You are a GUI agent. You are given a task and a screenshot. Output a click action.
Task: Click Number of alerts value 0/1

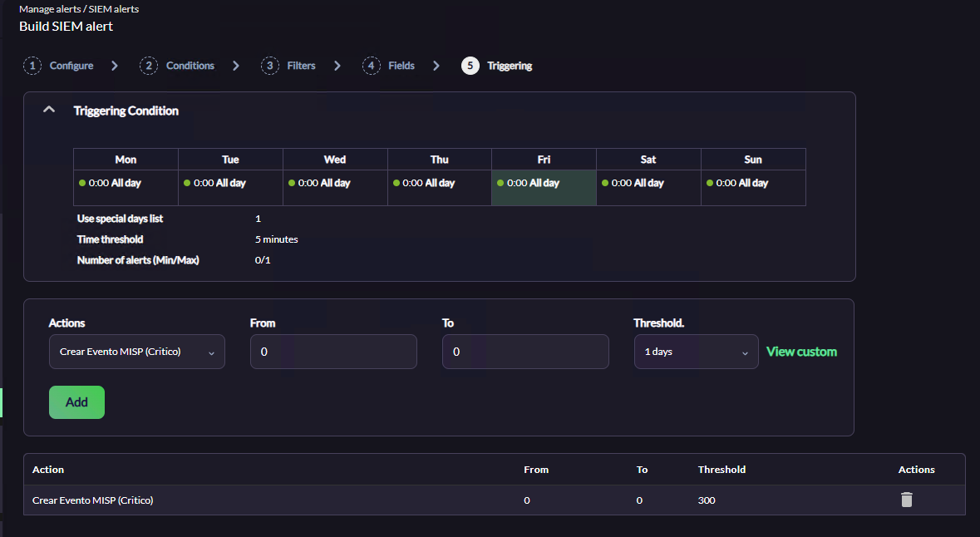(x=263, y=260)
